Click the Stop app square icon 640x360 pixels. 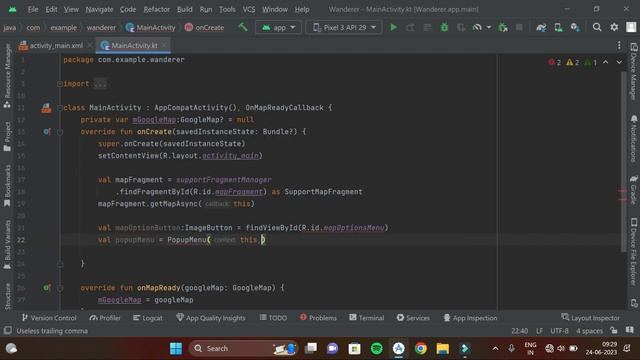tap(519, 27)
